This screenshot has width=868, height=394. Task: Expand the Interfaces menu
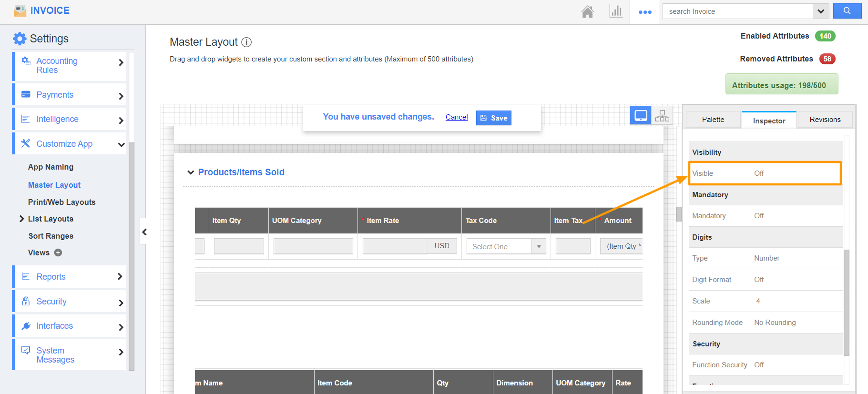point(121,327)
